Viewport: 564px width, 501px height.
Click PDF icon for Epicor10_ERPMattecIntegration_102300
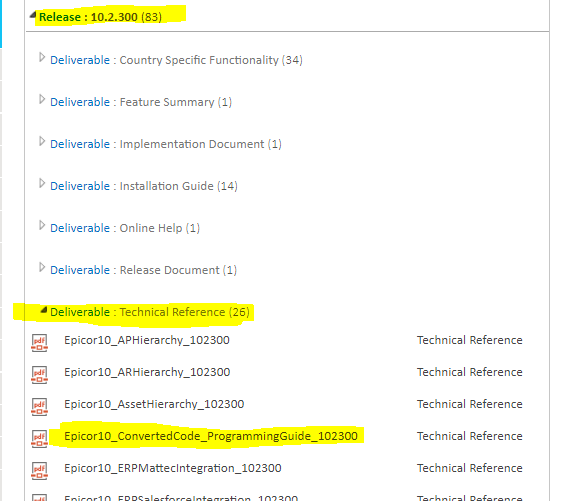[x=40, y=471]
